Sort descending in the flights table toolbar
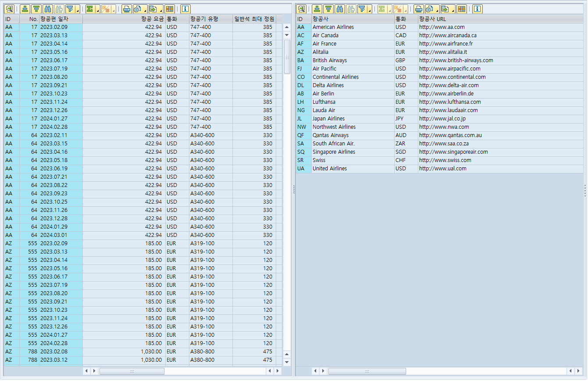The image size is (588, 381). (x=36, y=9)
